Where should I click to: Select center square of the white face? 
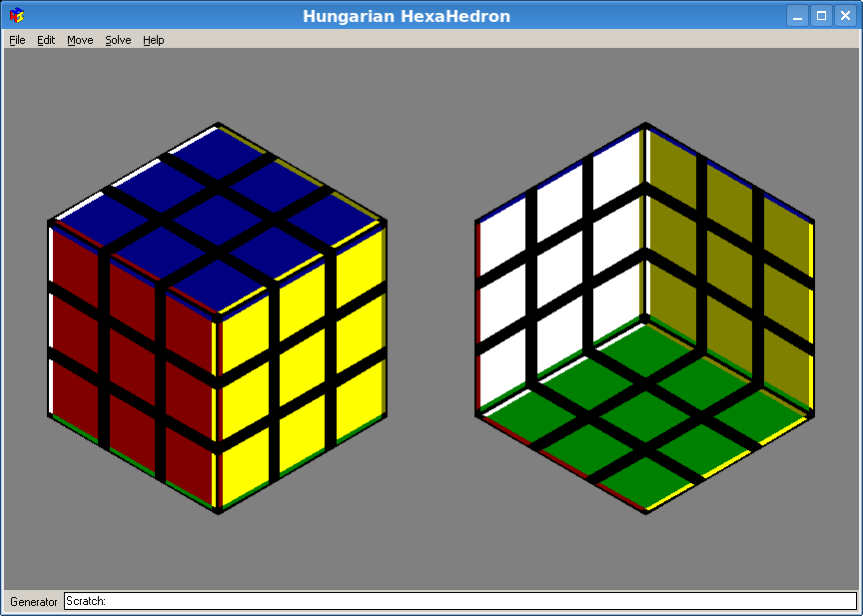[559, 270]
